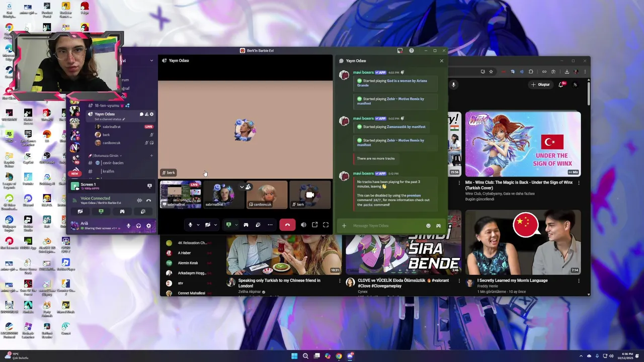Open options for Winx Club Mix video
The image size is (644, 362).
coord(579,183)
